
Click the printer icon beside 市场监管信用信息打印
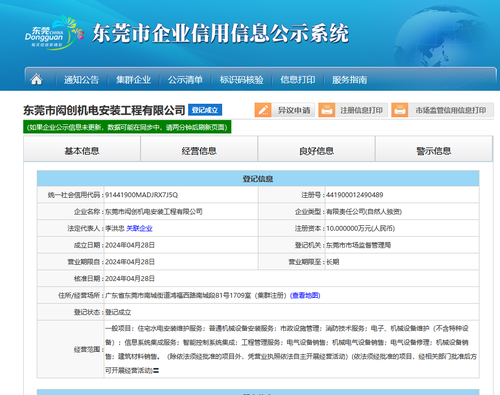(x=400, y=110)
